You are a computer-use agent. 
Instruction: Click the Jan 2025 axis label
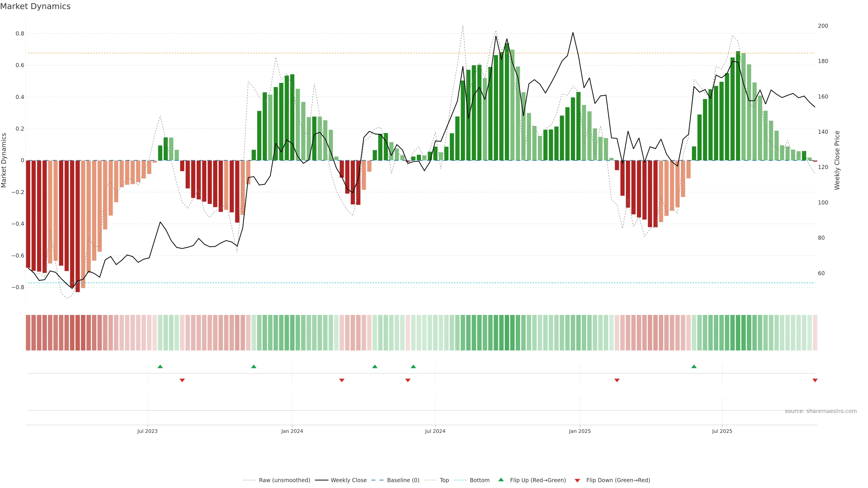[x=580, y=431]
